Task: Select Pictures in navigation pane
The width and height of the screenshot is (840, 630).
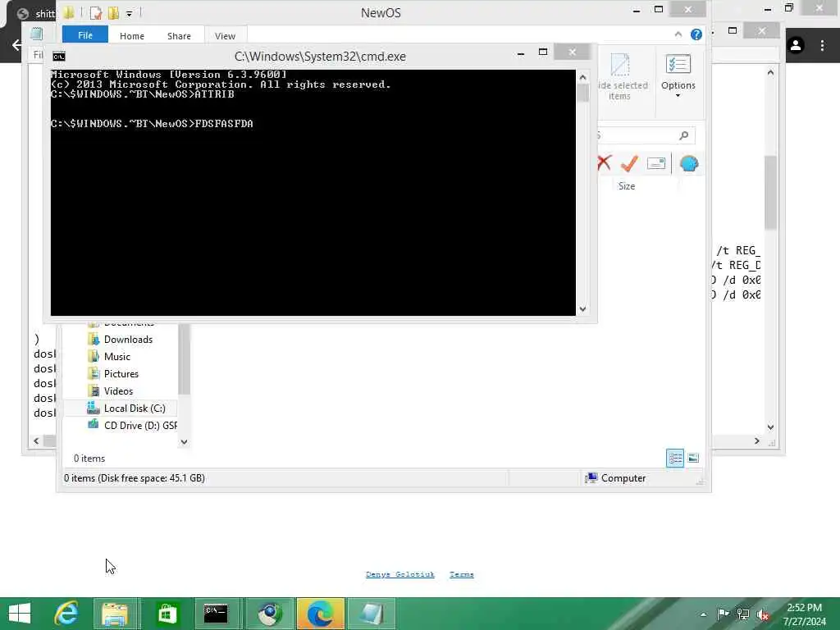Action: (121, 373)
